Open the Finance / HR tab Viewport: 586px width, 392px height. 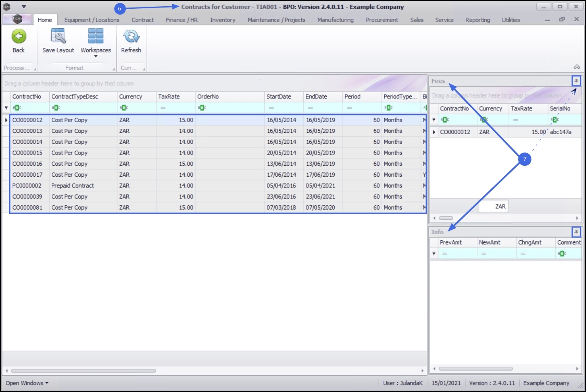(182, 20)
